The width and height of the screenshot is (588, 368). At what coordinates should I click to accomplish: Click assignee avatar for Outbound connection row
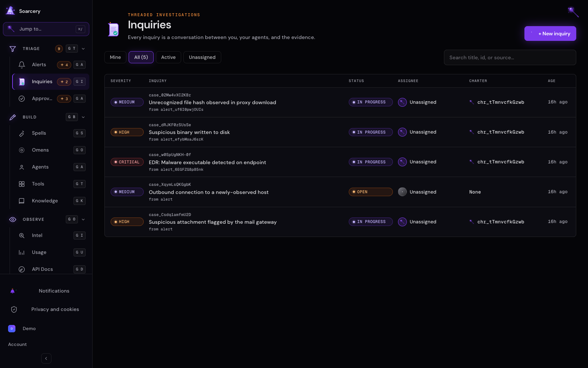402,192
